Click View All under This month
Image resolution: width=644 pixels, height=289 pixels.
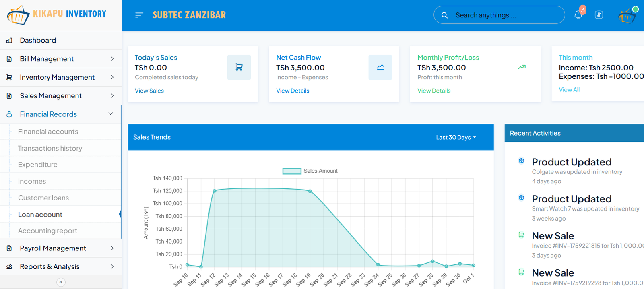[569, 89]
